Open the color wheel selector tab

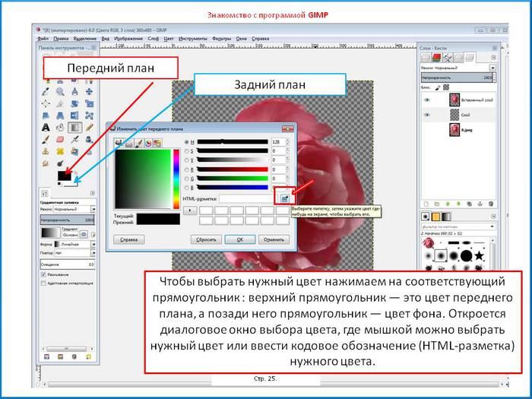[x=148, y=143]
